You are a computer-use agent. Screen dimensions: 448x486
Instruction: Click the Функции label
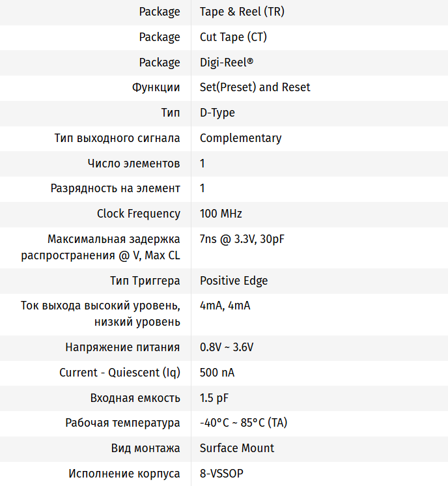pos(156,87)
